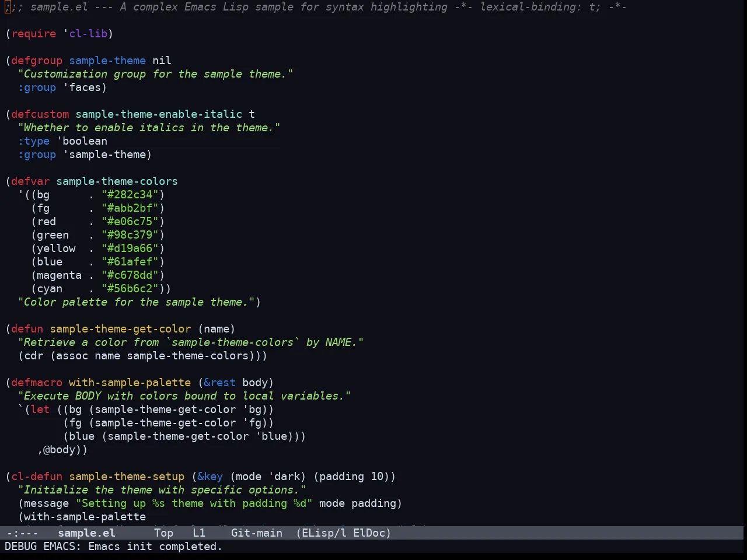Place cursor on 'require' keyword
747x560 pixels.
(x=34, y=34)
